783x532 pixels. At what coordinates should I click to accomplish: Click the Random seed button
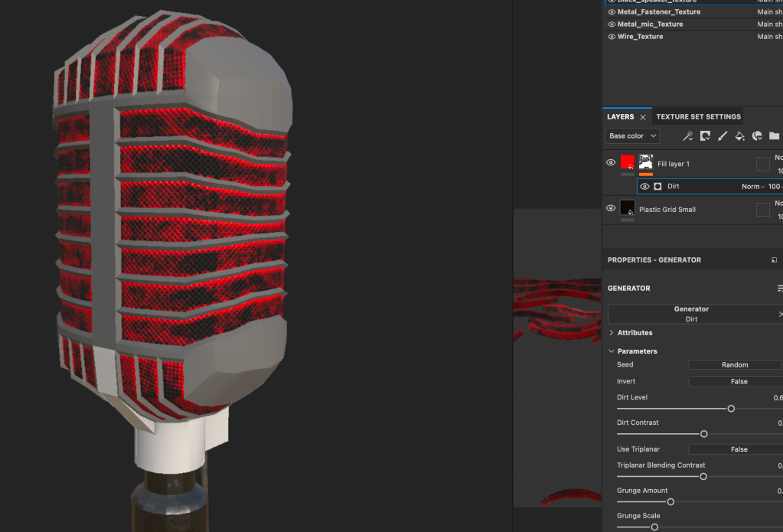[734, 365]
